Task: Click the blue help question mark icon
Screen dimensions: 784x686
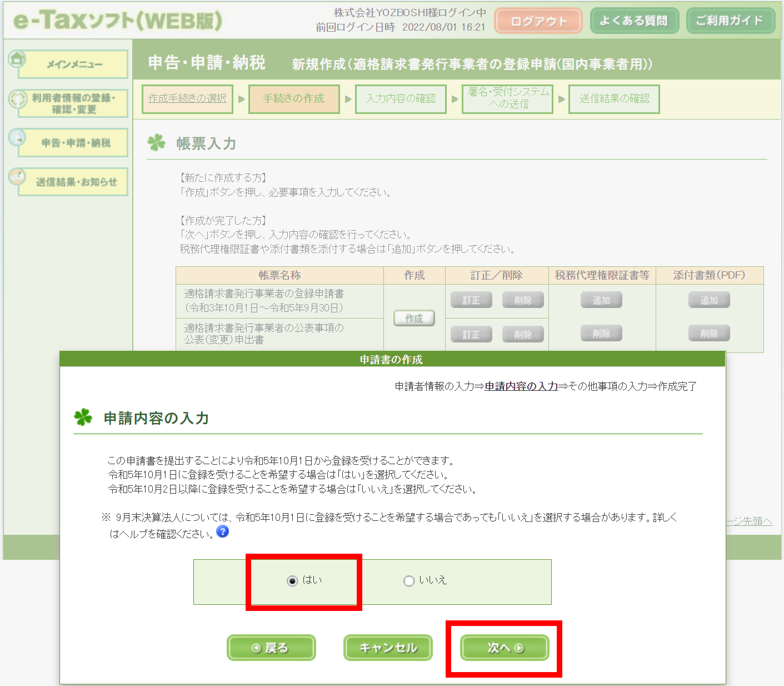Action: [x=223, y=531]
